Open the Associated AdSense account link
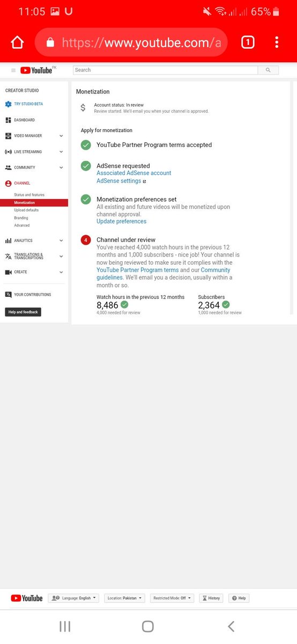Screen dimensions: 297x644 134,173
